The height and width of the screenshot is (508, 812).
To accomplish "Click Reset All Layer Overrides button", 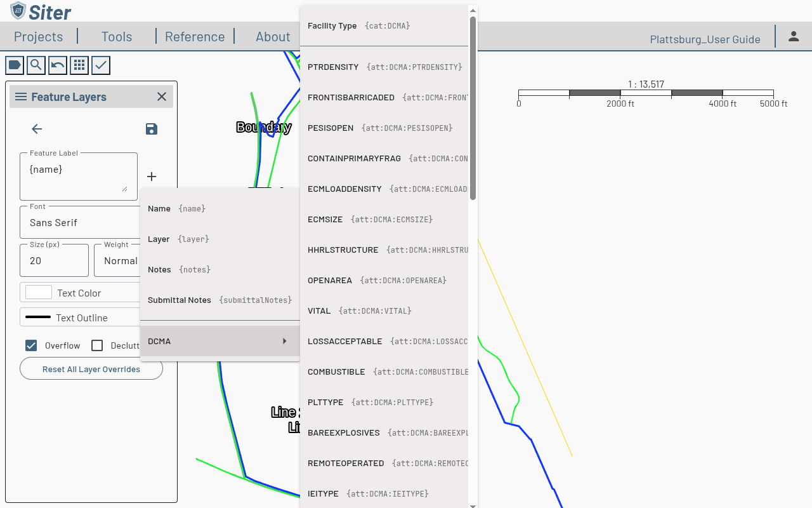I will (x=91, y=369).
